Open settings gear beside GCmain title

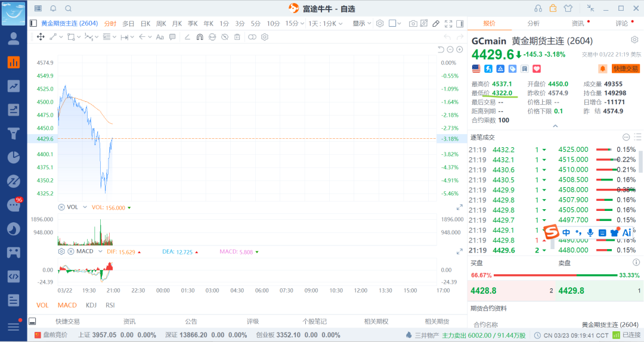pyautogui.click(x=634, y=40)
